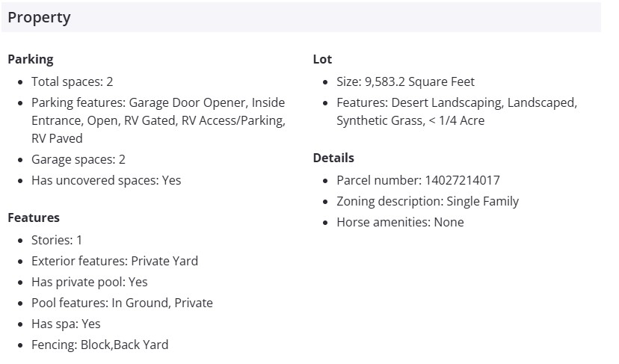Screen dimensions: 619x364
Task: Click Horse amenities: None entry
Action: (400, 222)
